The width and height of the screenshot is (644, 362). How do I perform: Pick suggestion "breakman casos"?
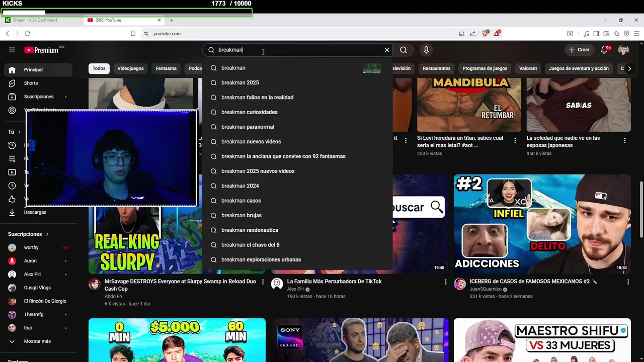tap(297, 201)
